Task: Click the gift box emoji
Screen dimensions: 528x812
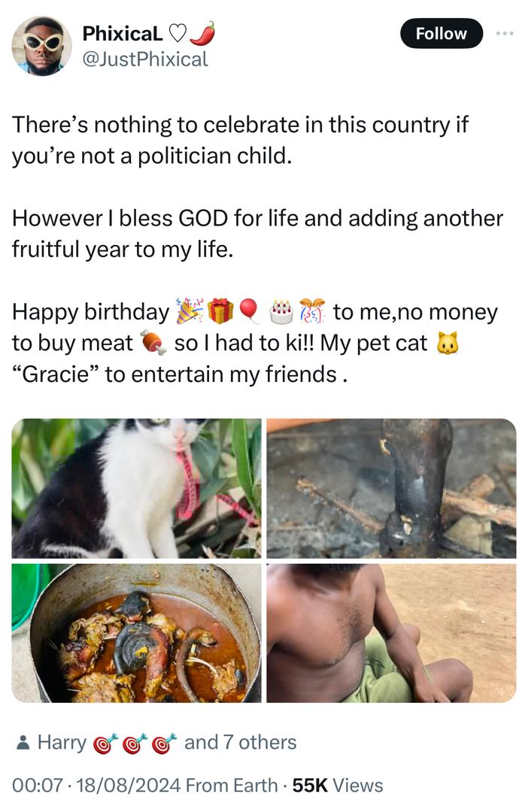Action: pos(220,311)
